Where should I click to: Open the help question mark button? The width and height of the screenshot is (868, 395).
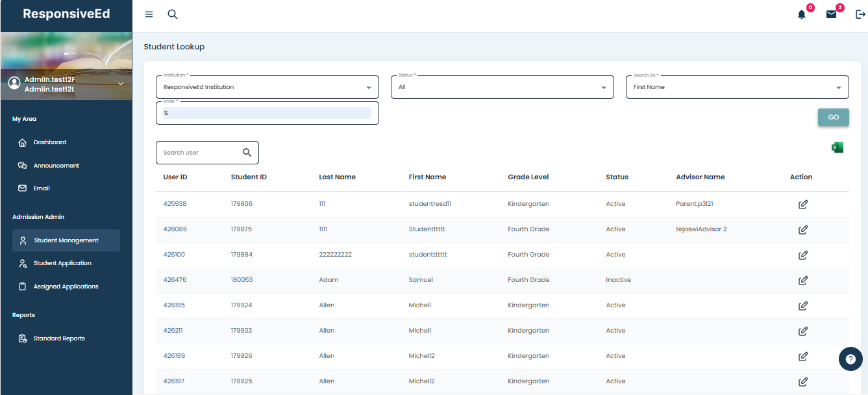point(850,359)
